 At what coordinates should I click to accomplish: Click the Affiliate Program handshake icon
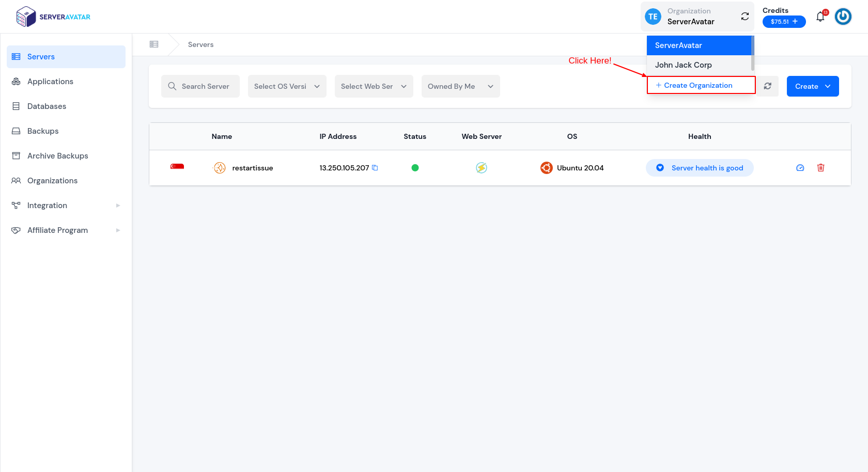pos(16,230)
